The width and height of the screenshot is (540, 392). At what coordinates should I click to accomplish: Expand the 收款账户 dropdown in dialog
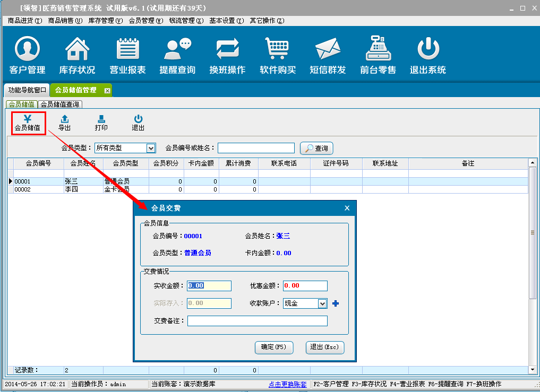click(322, 303)
